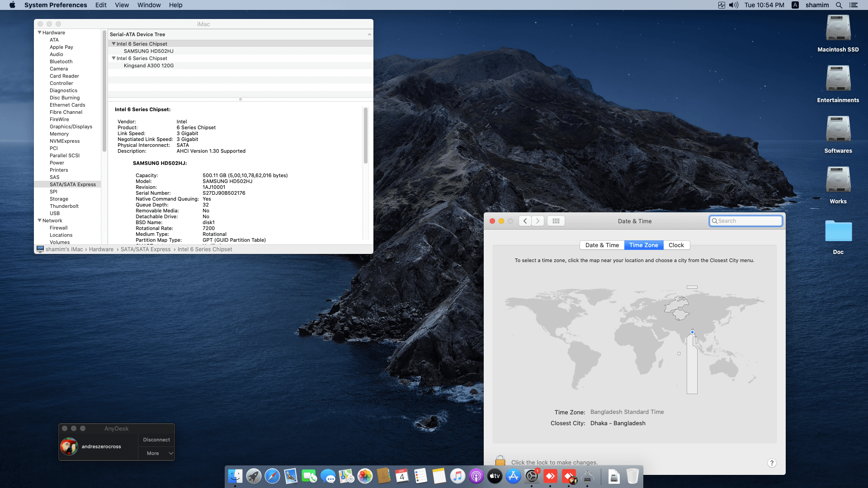Open Launchpad from the dock
The width and height of the screenshot is (868, 488).
254,476
